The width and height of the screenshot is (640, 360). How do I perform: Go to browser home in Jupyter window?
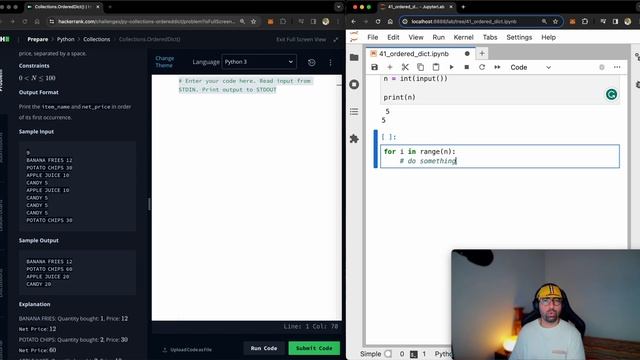point(390,21)
